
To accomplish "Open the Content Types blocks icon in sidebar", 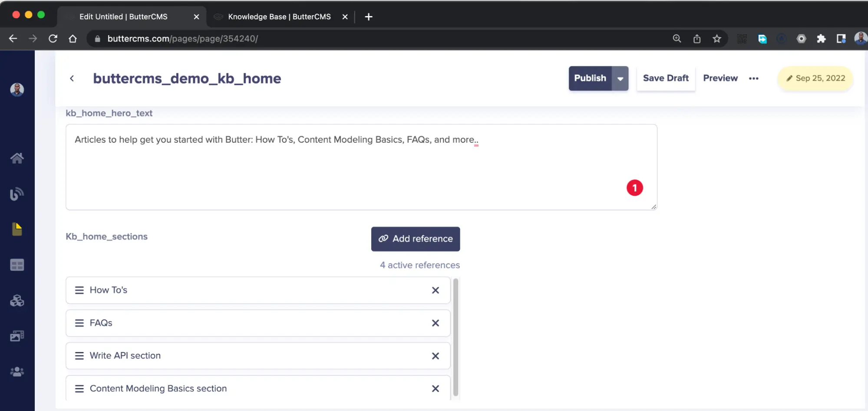I will (17, 300).
